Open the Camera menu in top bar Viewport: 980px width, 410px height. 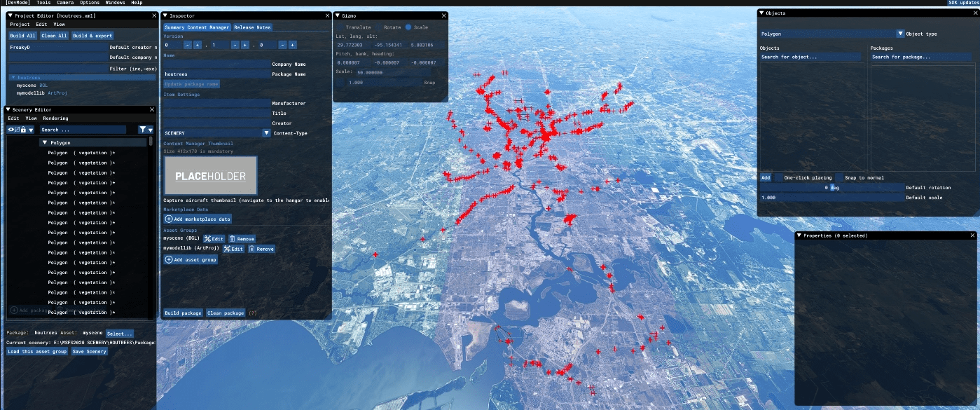65,3
